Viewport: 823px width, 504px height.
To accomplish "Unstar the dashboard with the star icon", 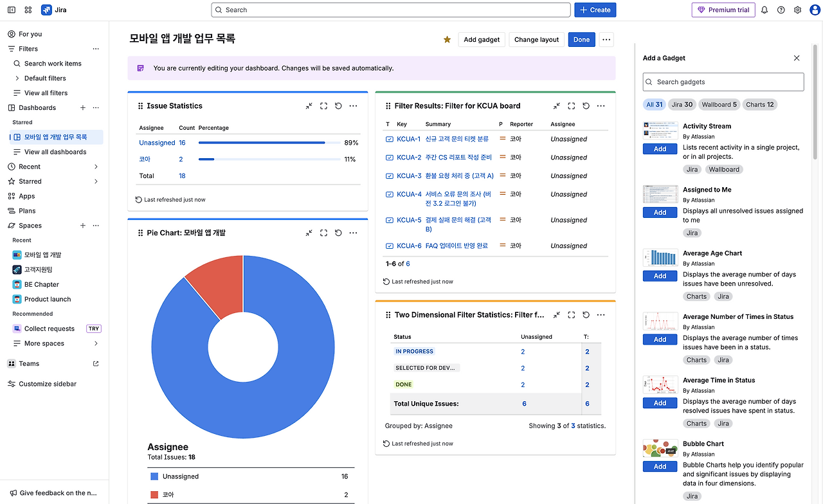I will [x=447, y=39].
